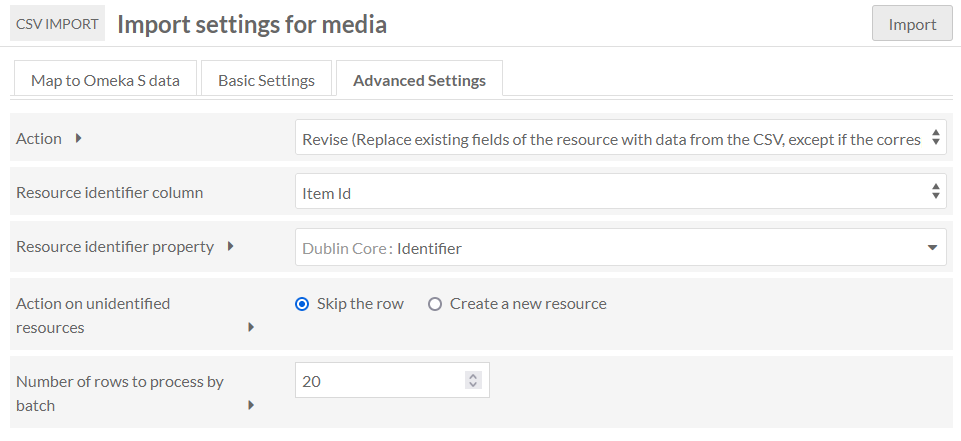Click the batch rows spinner arrows

[x=473, y=380]
